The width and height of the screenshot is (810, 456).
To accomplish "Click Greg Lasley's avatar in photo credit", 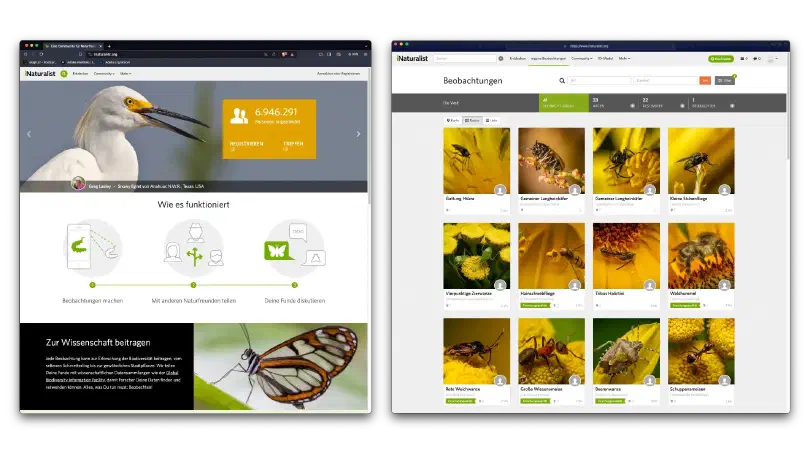I will (x=78, y=183).
